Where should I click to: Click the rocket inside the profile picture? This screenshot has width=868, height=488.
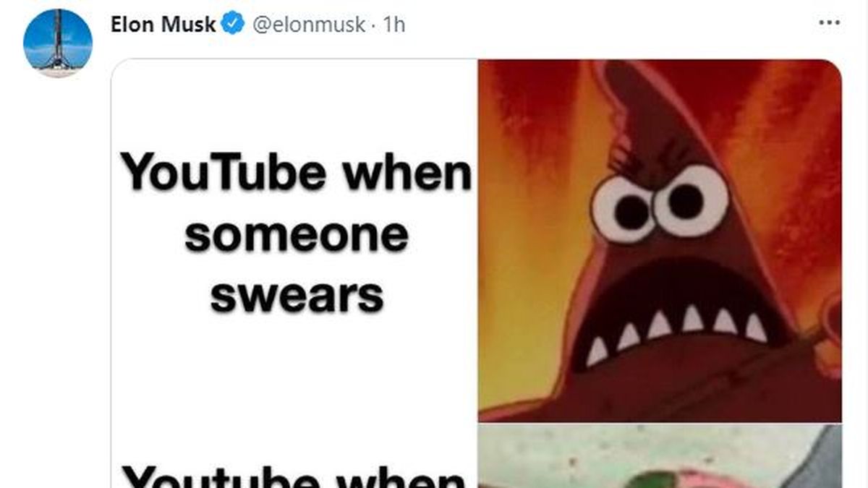(x=57, y=43)
